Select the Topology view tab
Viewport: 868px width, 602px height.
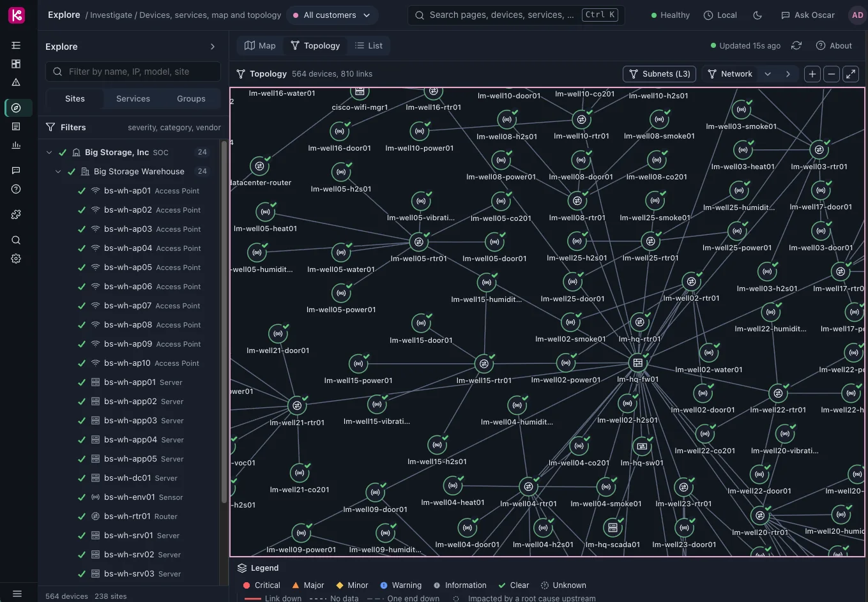pyautogui.click(x=316, y=46)
